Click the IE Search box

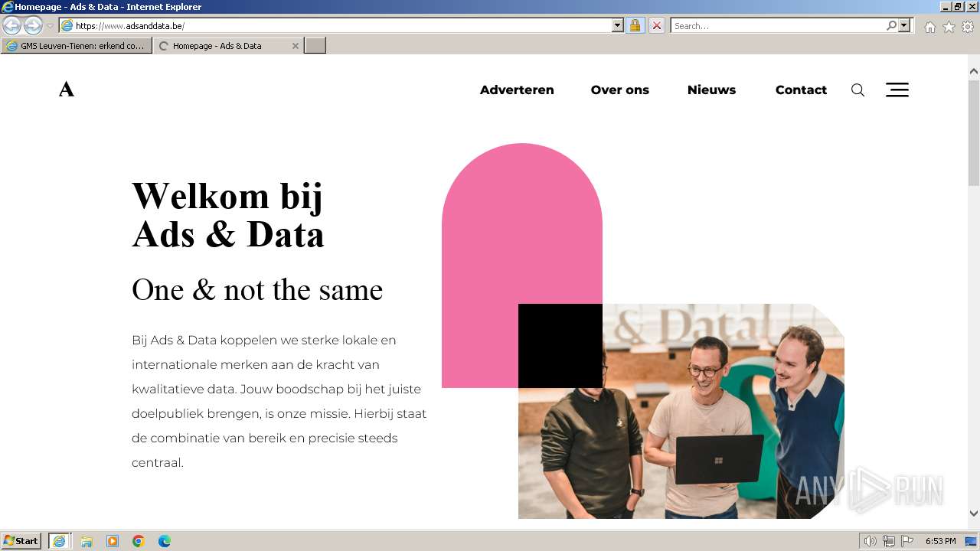[778, 25]
